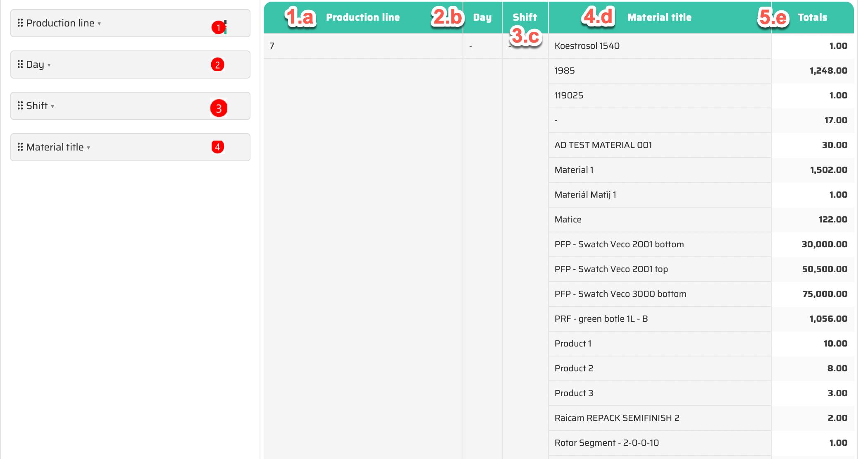Select PFP - Swatch Veco 2001 top row
Viewport: 868px width, 459px height.
(x=610, y=269)
